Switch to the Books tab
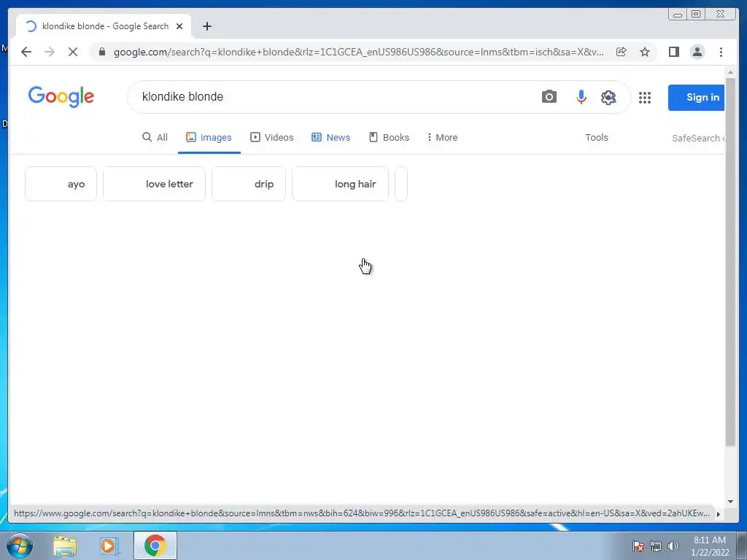This screenshot has height=560, width=747. pos(390,138)
